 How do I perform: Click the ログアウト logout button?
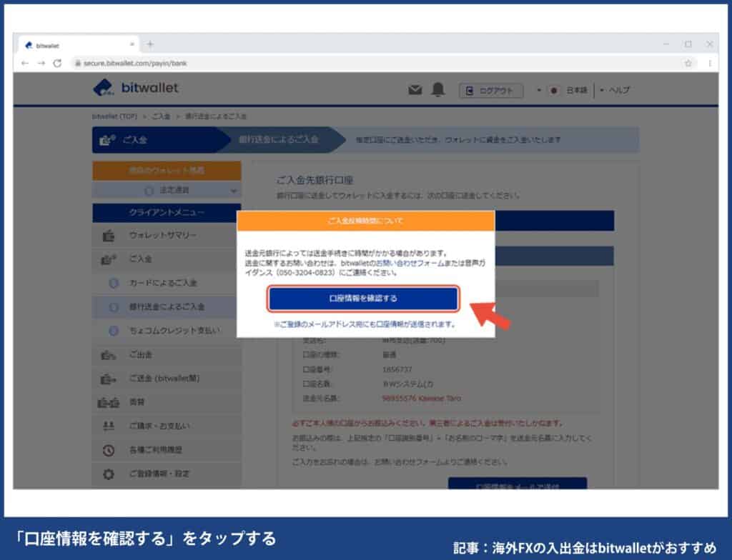[490, 91]
